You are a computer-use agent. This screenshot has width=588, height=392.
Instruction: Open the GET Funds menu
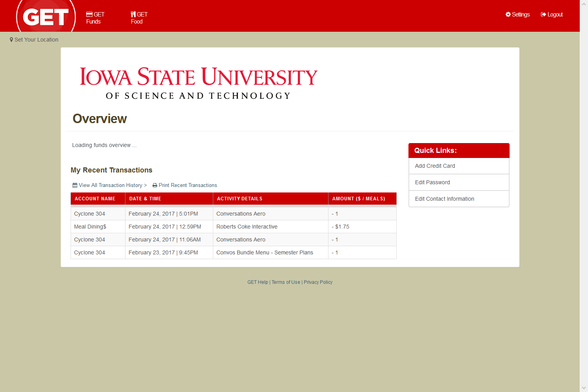[x=95, y=18]
